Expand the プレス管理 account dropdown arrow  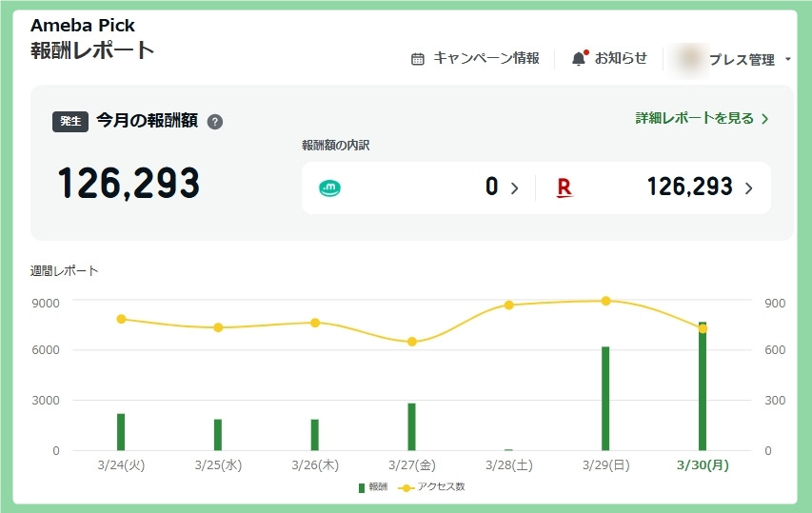pyautogui.click(x=788, y=60)
